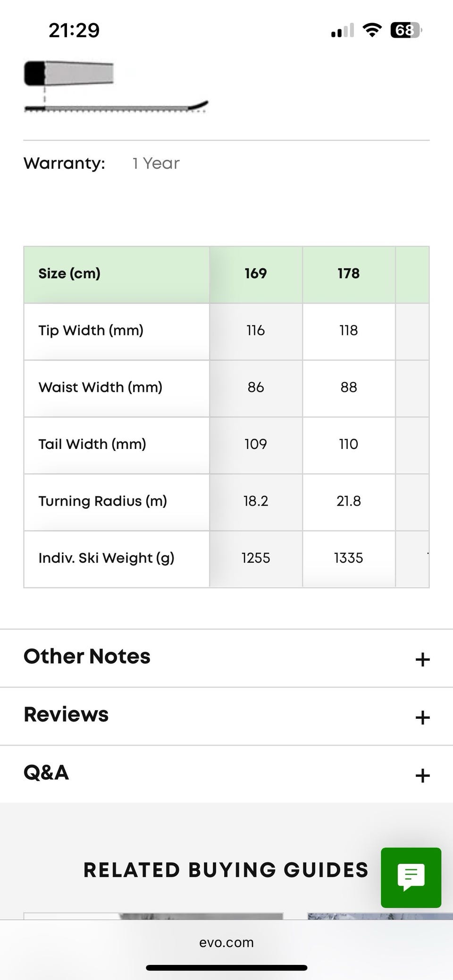Select the 169 size column header

point(256,274)
